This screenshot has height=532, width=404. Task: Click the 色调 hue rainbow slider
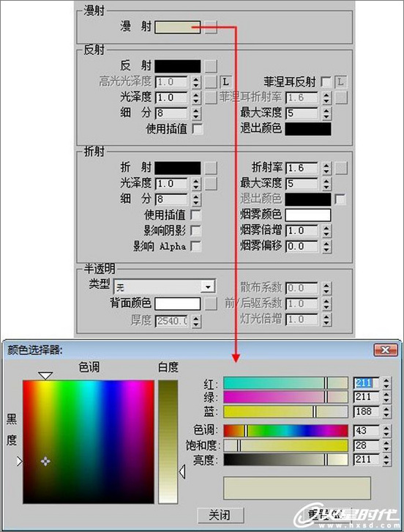pos(285,431)
